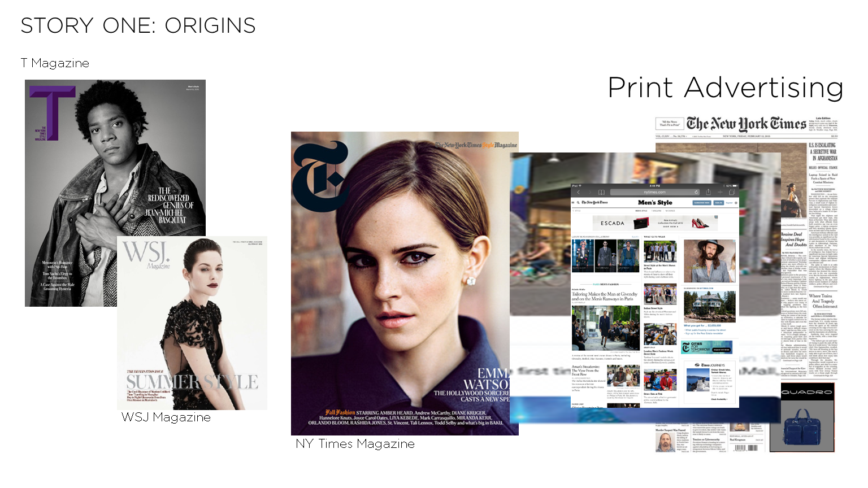This screenshot has height=488, width=868.
Task: Click the 'Men's Style' section heading
Action: [655, 202]
